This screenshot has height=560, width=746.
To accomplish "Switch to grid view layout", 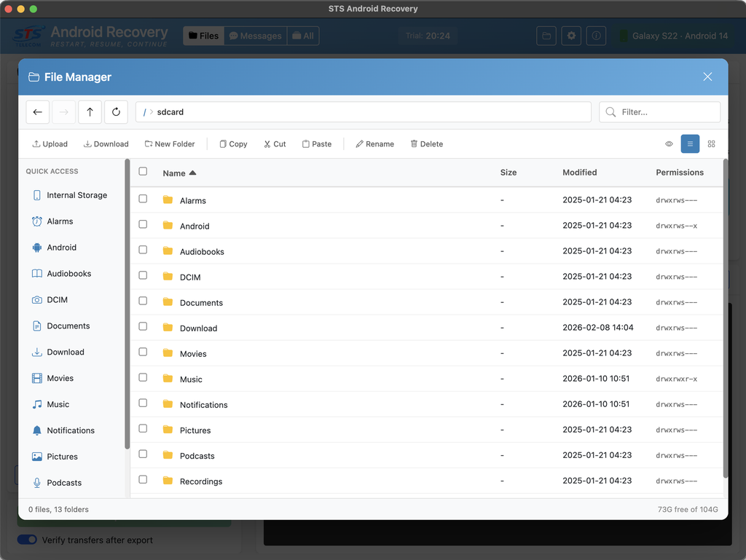I will tap(712, 143).
